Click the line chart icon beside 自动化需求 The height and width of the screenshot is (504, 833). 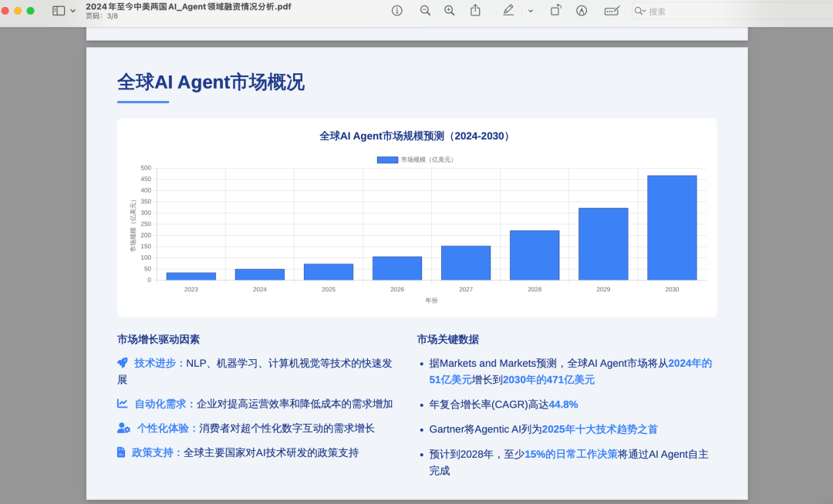click(122, 404)
